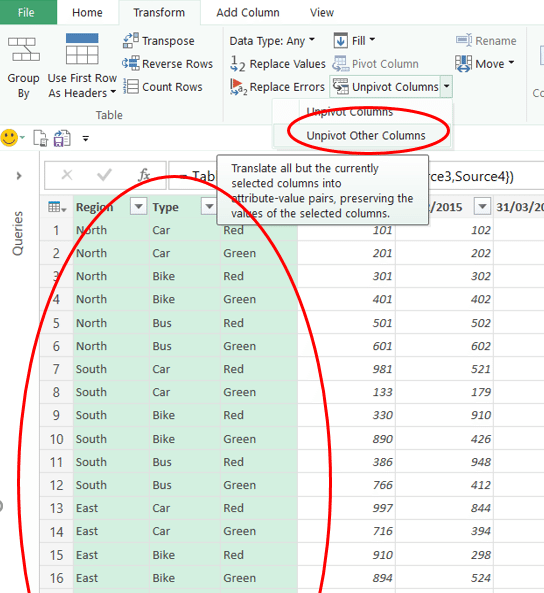
Task: Click the smiley feedback icon
Action: click(x=9, y=138)
